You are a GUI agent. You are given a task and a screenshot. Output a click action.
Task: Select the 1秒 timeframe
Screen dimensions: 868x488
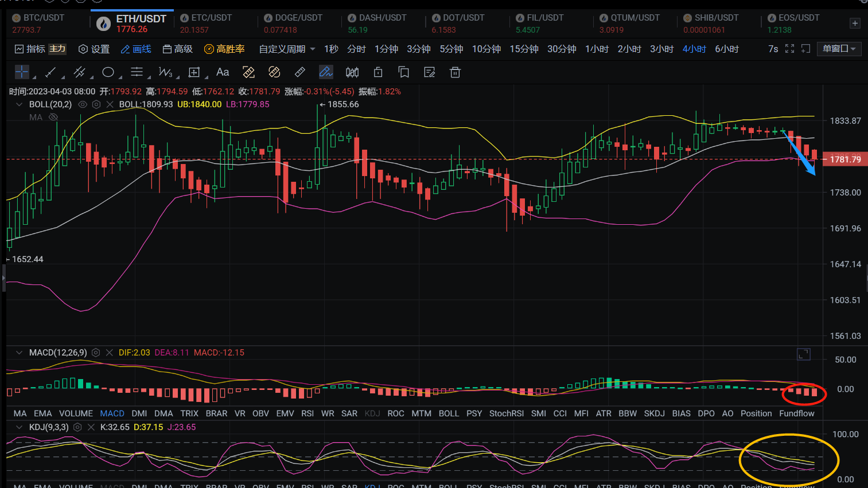click(x=331, y=49)
